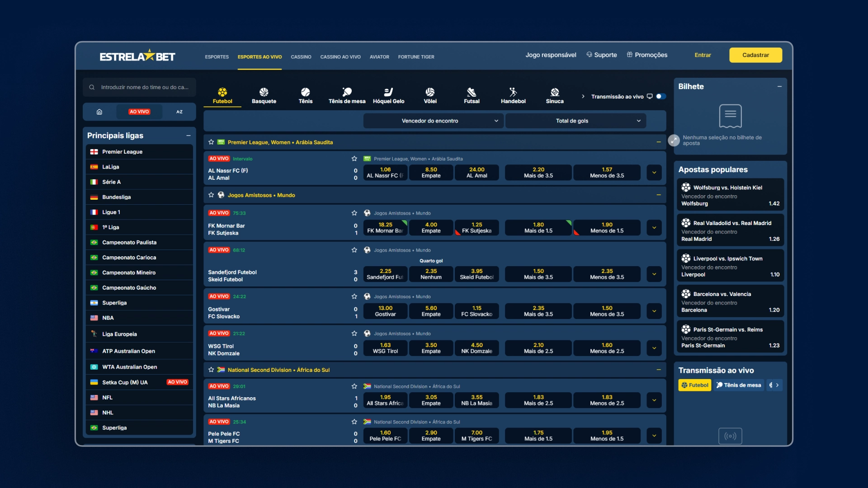The height and width of the screenshot is (488, 868).
Task: Click the home icon in sidebar
Action: [x=99, y=112]
